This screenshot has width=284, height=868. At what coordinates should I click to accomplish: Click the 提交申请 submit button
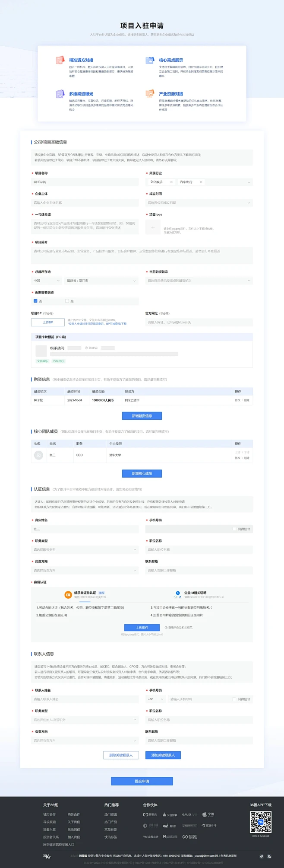click(142, 781)
